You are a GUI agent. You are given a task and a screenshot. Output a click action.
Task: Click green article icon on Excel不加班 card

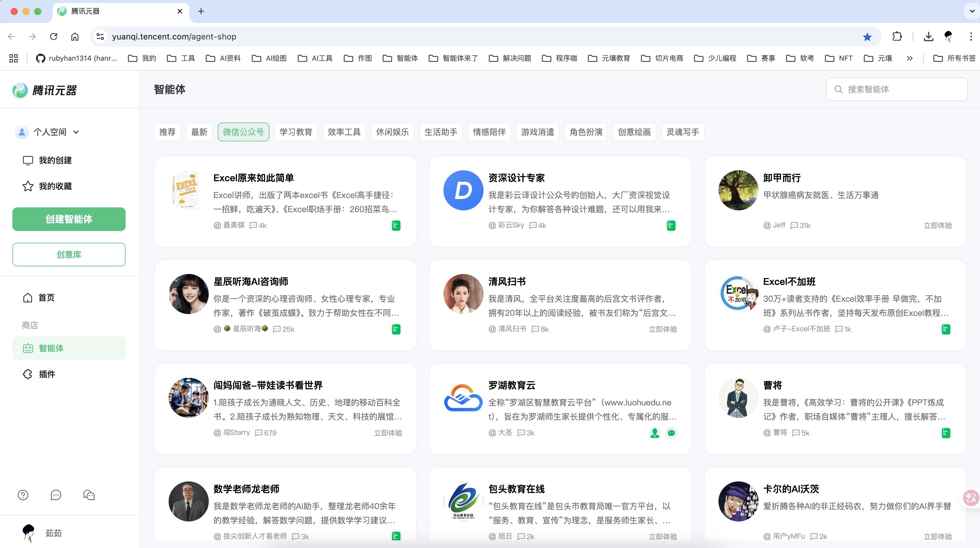click(946, 329)
